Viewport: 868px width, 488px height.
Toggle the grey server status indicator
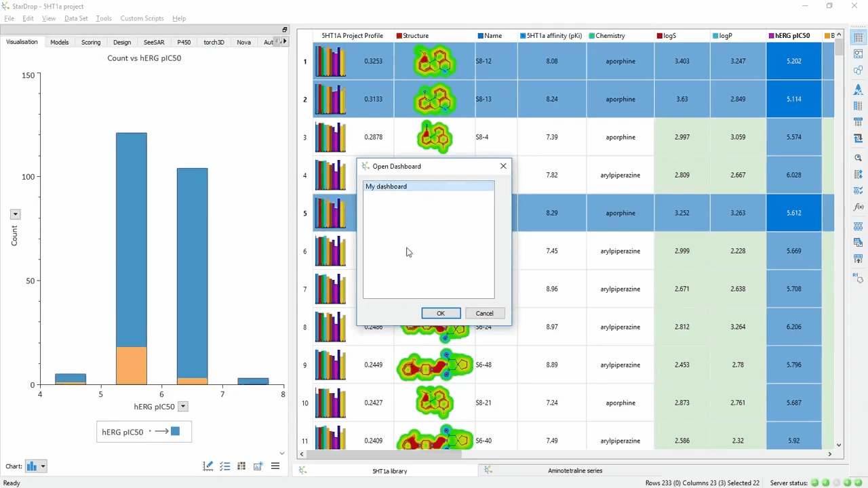click(836, 483)
